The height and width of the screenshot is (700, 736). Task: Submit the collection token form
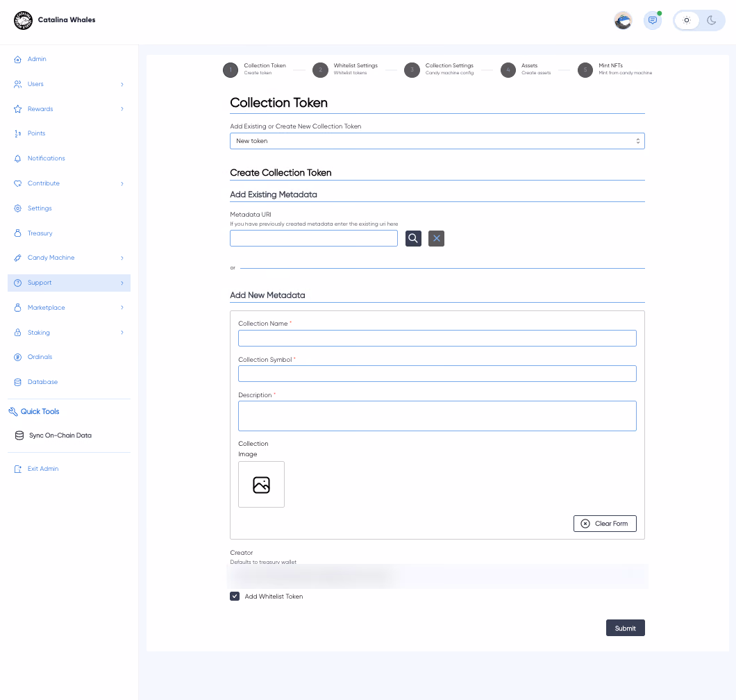[x=625, y=628]
